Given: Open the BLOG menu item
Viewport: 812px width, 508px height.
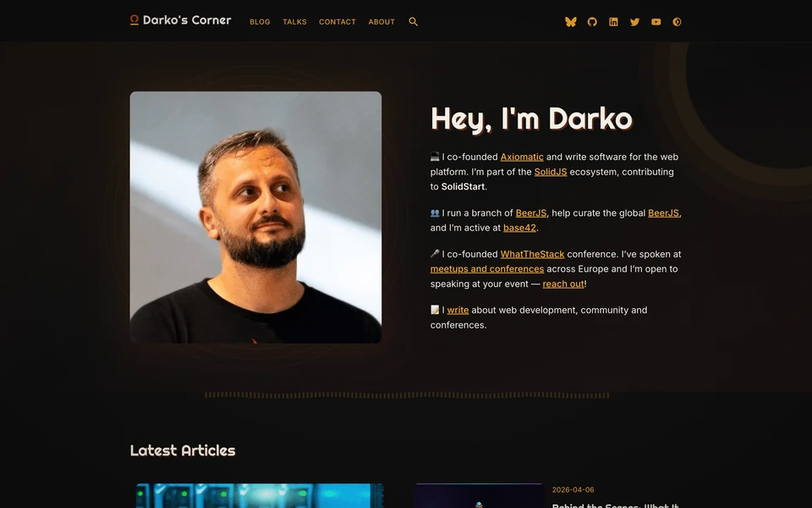Looking at the screenshot, I should point(260,22).
